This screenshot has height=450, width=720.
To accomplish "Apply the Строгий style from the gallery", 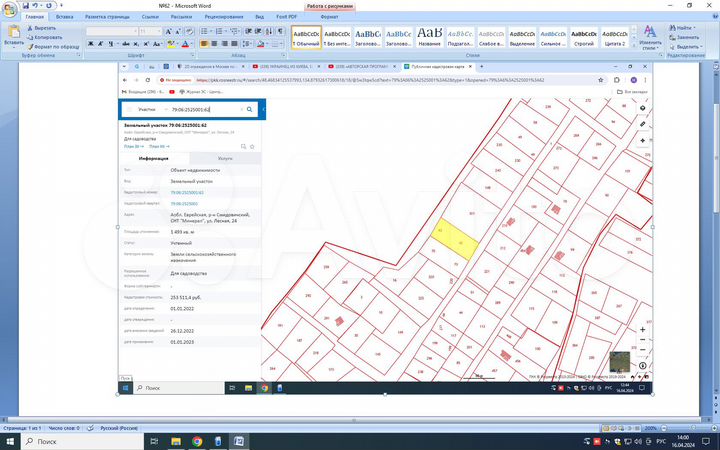I will click(582, 36).
